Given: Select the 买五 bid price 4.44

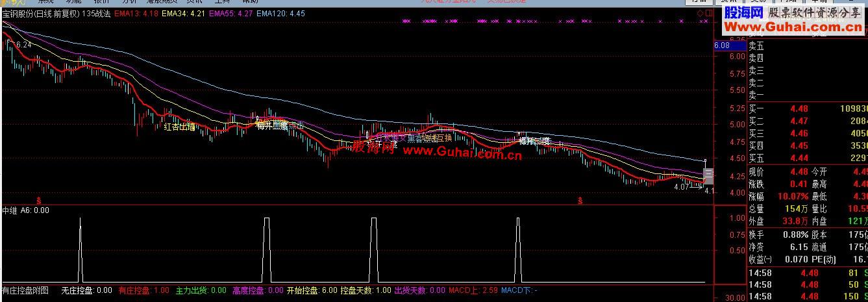Looking at the screenshot, I should (800, 158).
